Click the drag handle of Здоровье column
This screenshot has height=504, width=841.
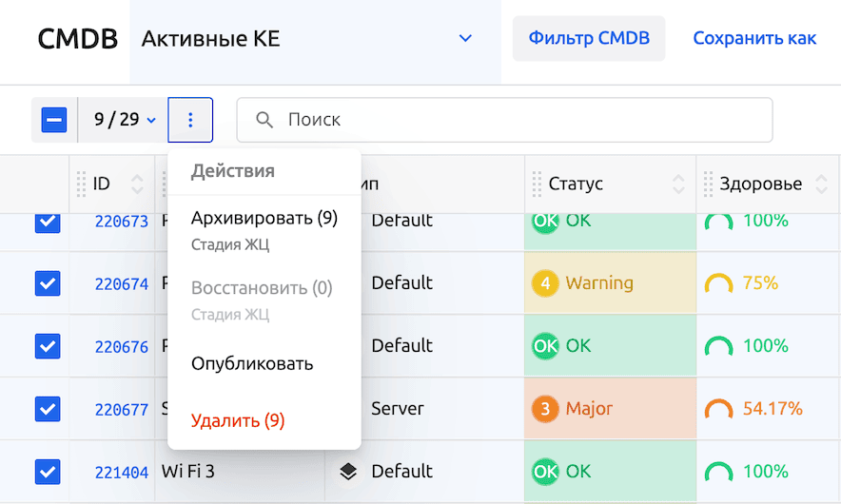[708, 184]
